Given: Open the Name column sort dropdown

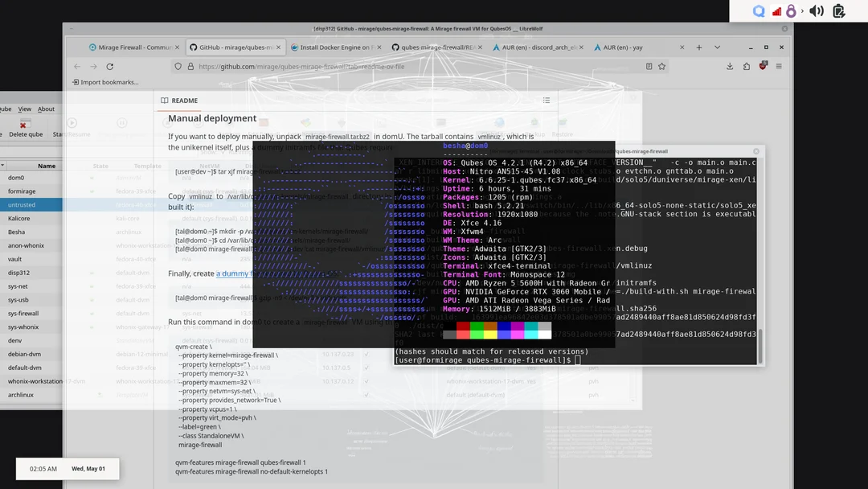Looking at the screenshot, I should (47, 165).
